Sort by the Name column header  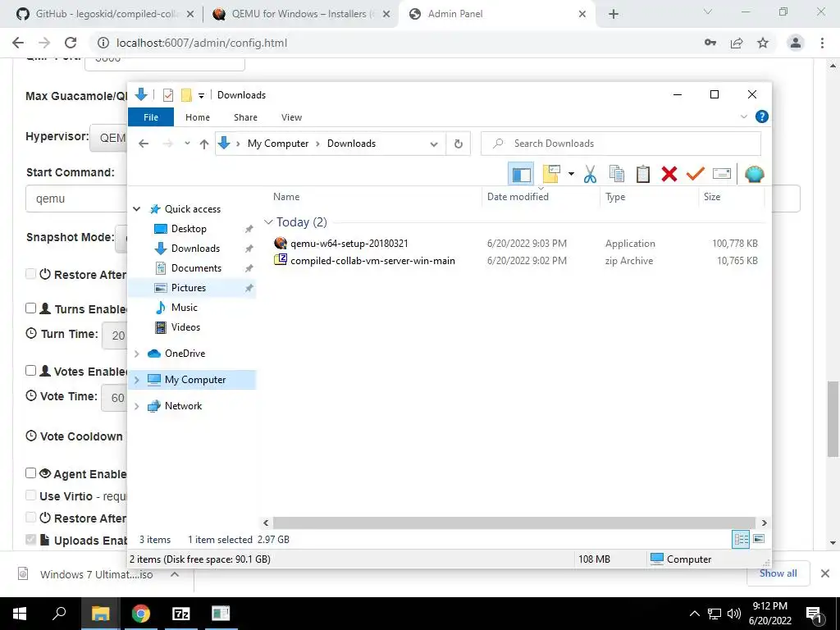click(x=286, y=197)
